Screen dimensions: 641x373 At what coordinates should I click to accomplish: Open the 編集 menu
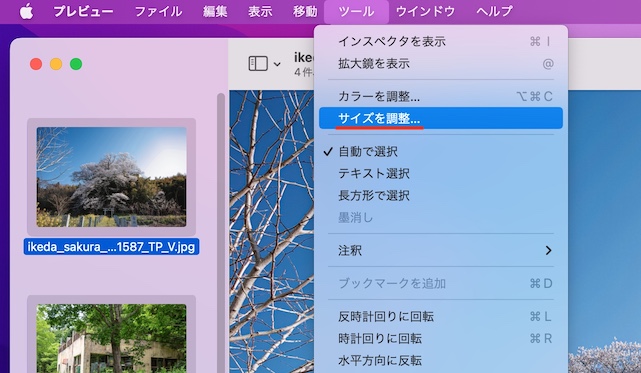pos(215,11)
